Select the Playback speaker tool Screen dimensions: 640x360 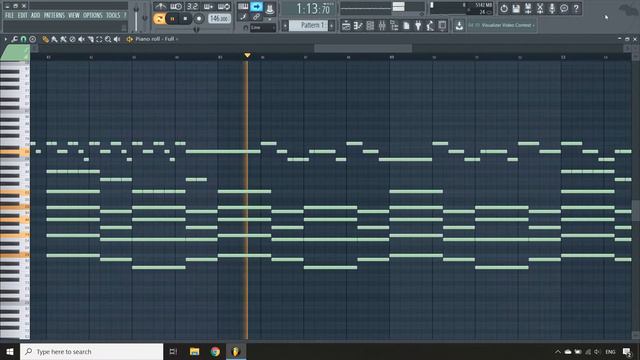coord(117,39)
